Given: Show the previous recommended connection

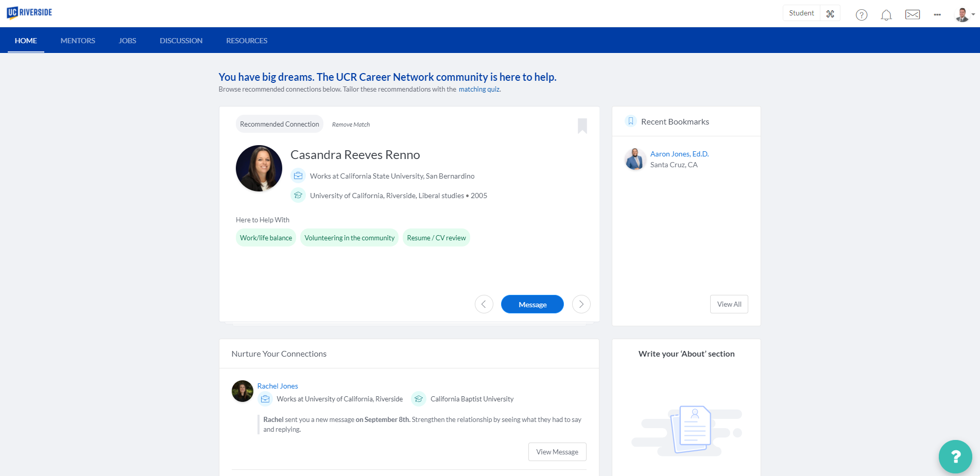Looking at the screenshot, I should click(484, 304).
